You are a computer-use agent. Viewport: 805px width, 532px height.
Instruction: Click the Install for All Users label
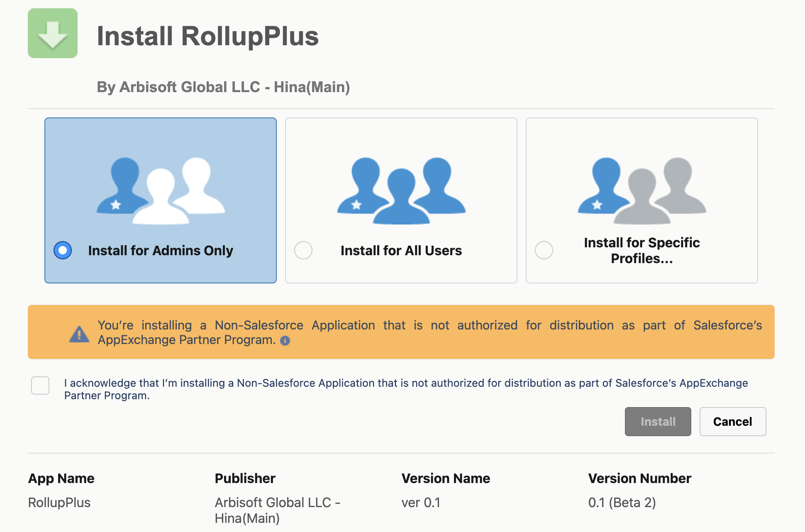(401, 251)
